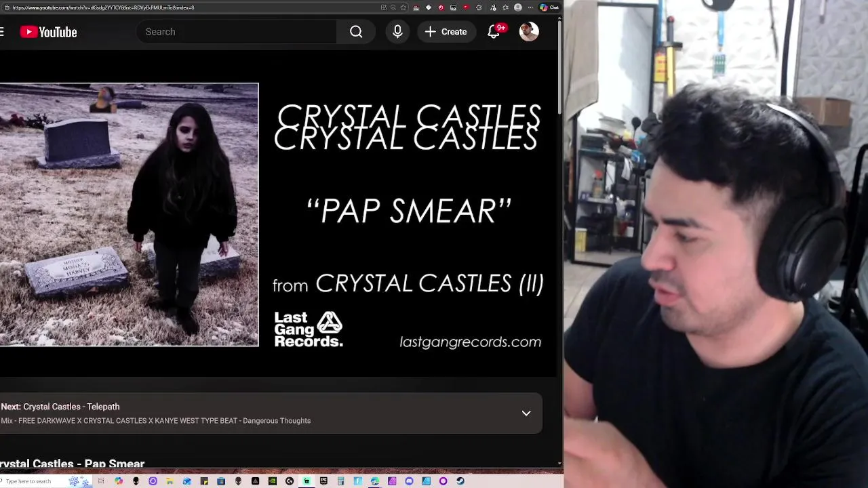Switch to Microsoft Edge on taskbar
This screenshot has height=488, width=868.
pos(374,481)
